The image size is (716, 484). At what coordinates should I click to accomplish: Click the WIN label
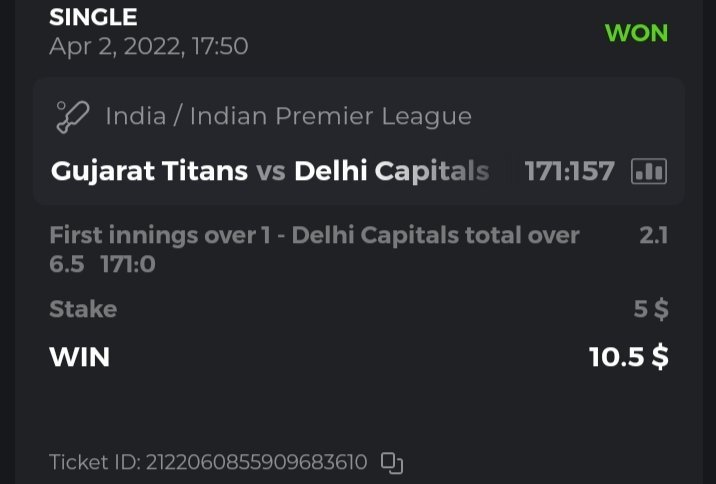coord(79,357)
